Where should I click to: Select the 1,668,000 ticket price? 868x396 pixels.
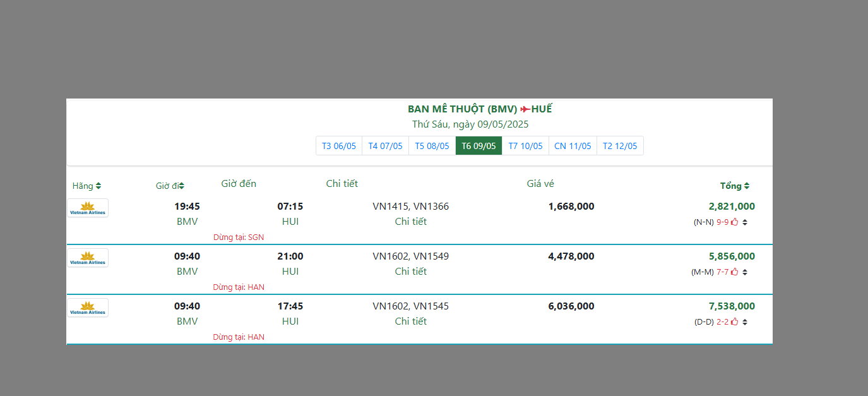coord(571,207)
